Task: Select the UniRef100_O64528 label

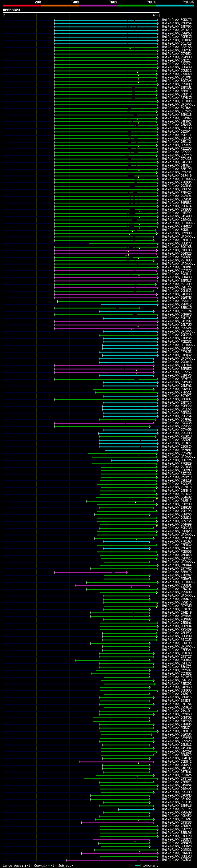Action: coord(176,253)
